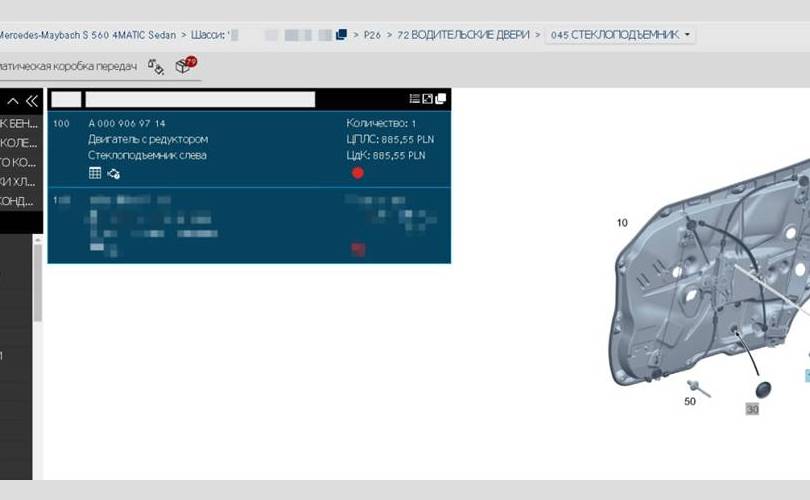Screen dimensions: 810x500
Task: Select callout 50 bolt in the diagram
Action: 690,401
